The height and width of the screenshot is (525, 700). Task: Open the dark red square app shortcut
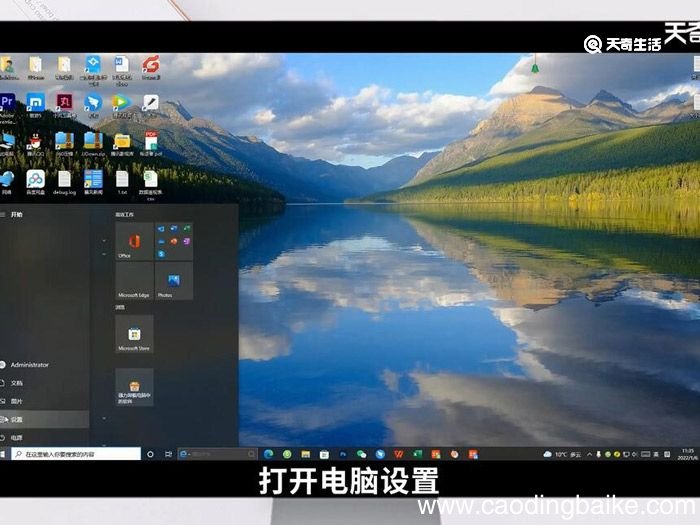tap(64, 106)
